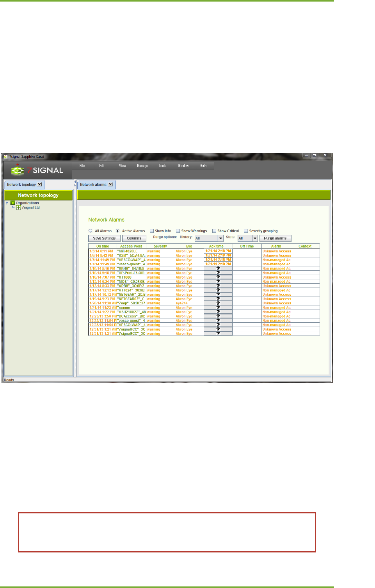Acknowledge the MOS alarm question mark

coord(218,281)
